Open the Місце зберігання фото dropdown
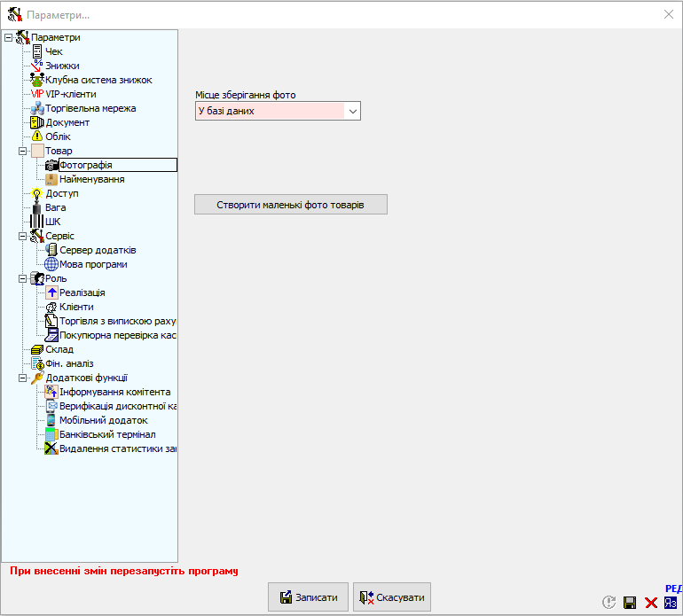The width and height of the screenshot is (683, 616). [352, 111]
